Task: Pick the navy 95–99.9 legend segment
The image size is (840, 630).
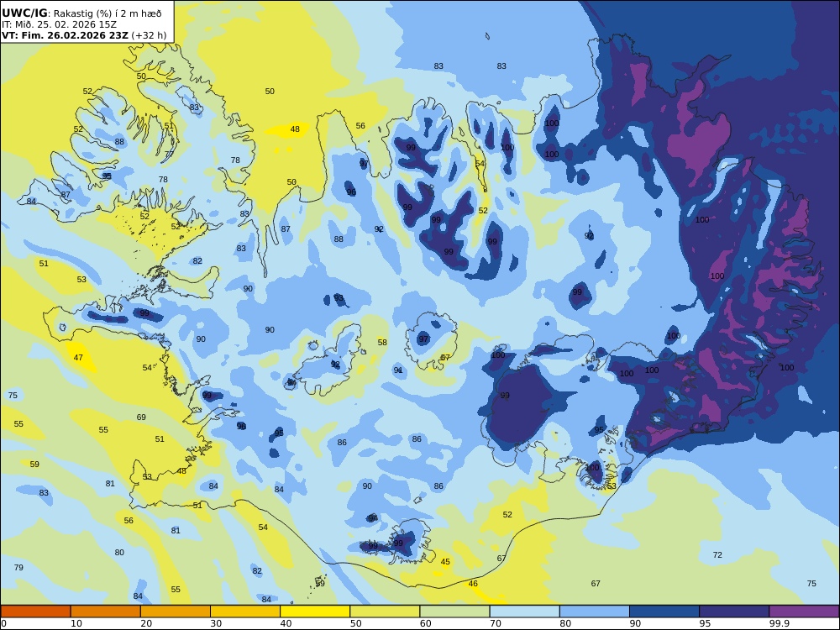Action: pyautogui.click(x=734, y=612)
